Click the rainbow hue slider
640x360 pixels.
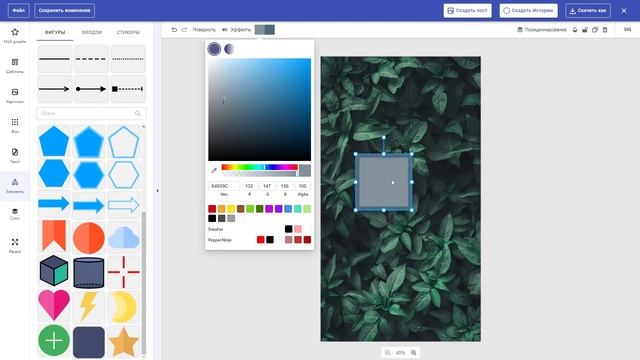click(x=259, y=167)
